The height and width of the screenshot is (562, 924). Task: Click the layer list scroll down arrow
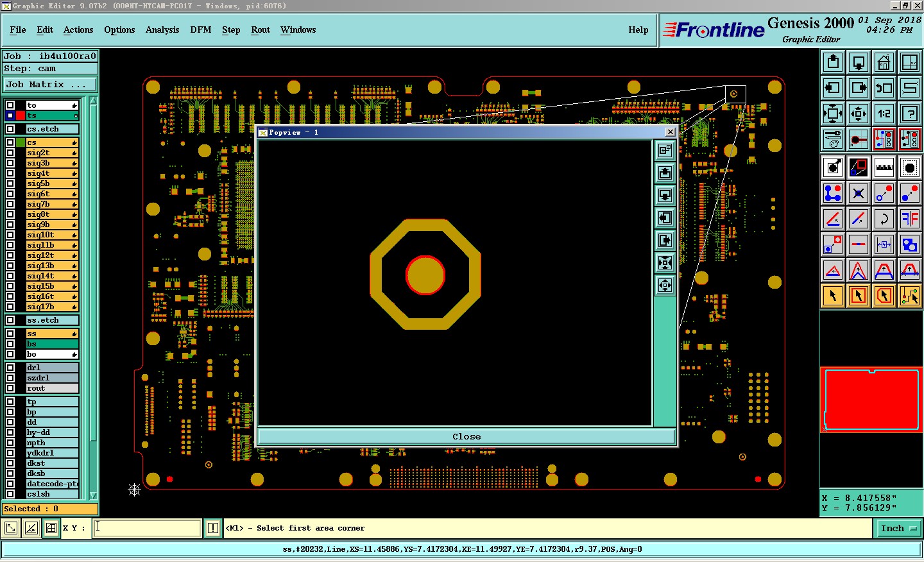pyautogui.click(x=93, y=495)
